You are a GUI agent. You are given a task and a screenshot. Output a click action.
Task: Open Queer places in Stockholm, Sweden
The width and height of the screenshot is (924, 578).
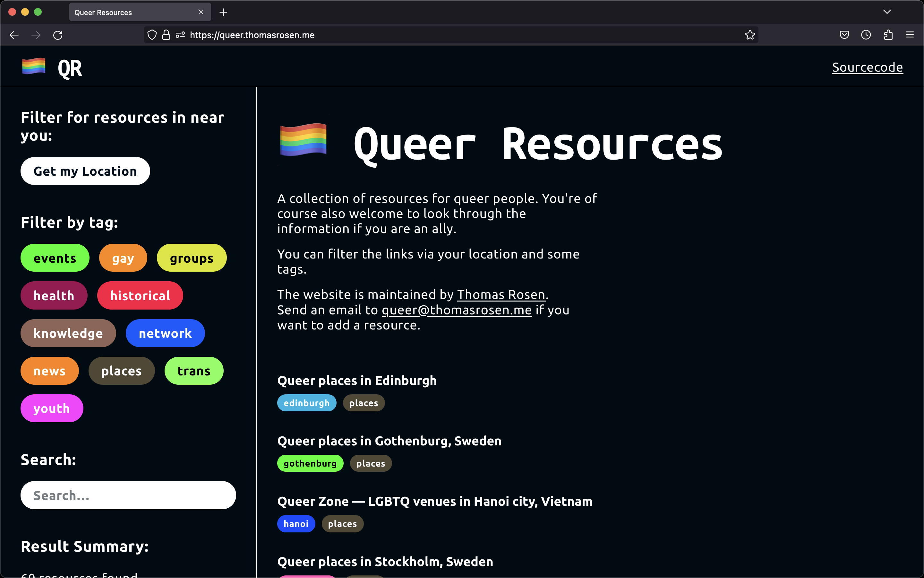pyautogui.click(x=385, y=562)
